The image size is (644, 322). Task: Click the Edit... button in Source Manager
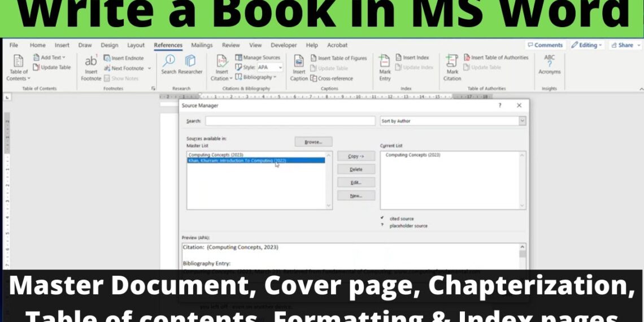[x=356, y=182]
